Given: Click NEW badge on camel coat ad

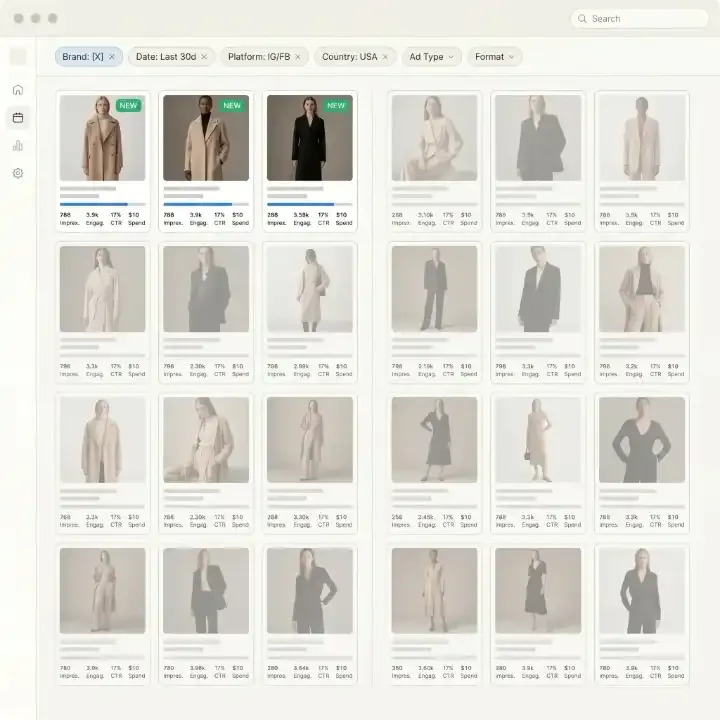Looking at the screenshot, I should (128, 106).
